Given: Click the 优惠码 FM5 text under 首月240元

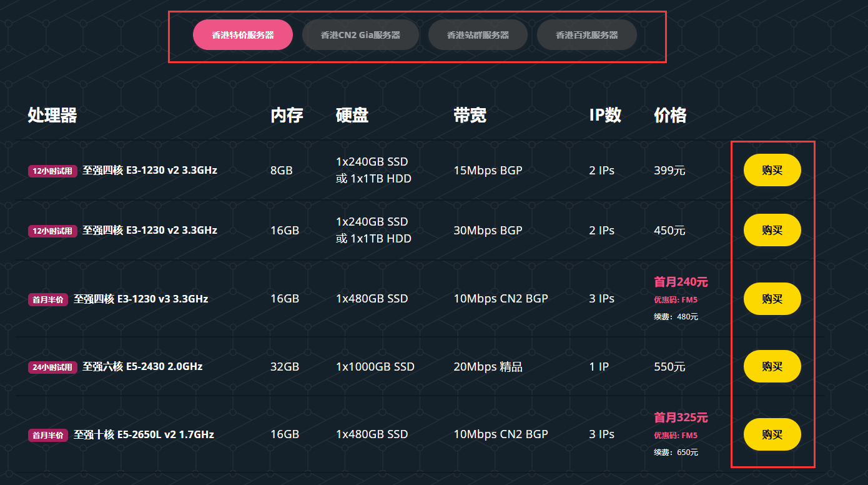Looking at the screenshot, I should click(676, 300).
